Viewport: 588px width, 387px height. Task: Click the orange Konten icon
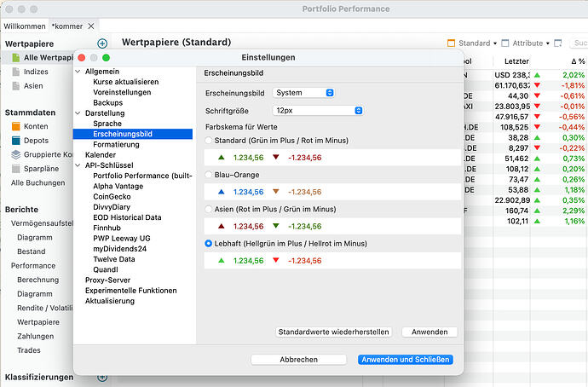click(x=18, y=126)
